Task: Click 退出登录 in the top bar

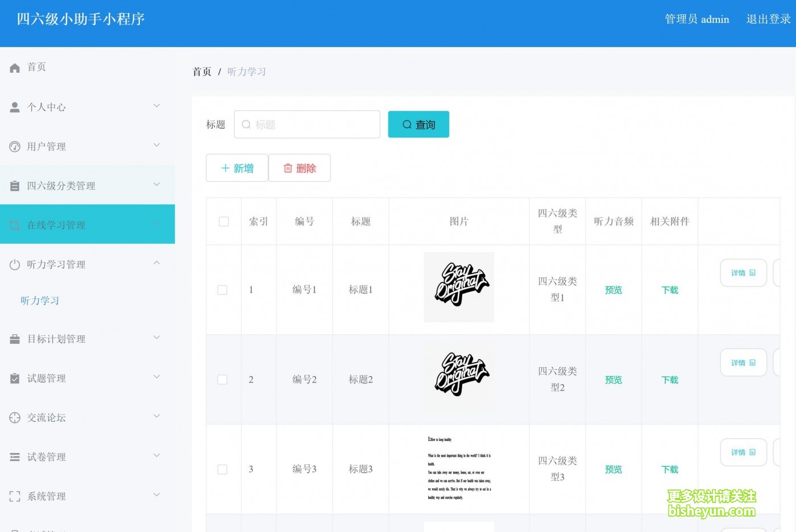Action: (767, 19)
